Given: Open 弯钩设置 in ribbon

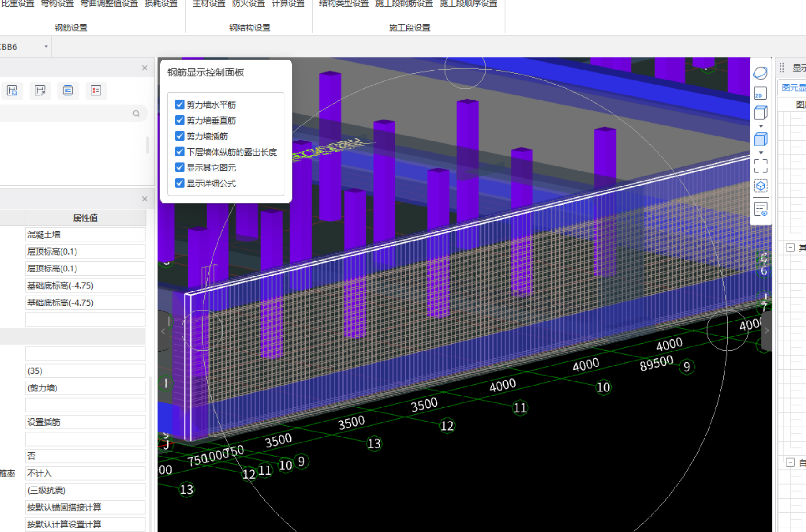Looking at the screenshot, I should (57, 4).
